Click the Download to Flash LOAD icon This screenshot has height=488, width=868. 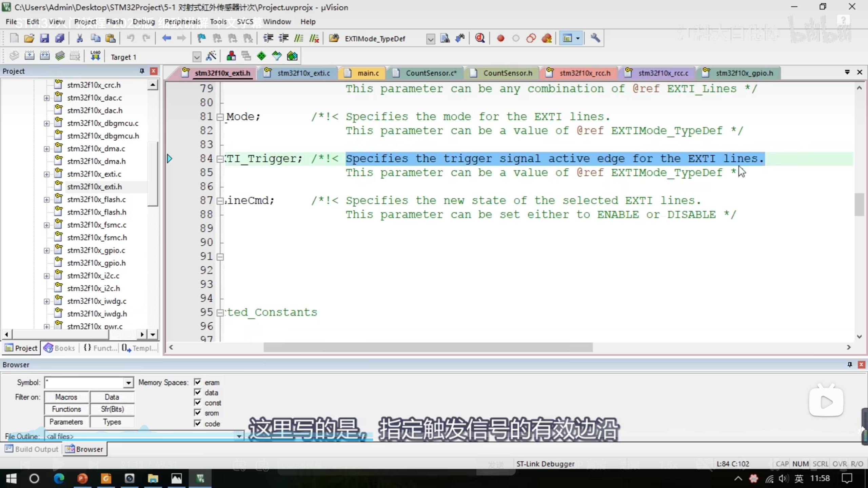(x=95, y=56)
